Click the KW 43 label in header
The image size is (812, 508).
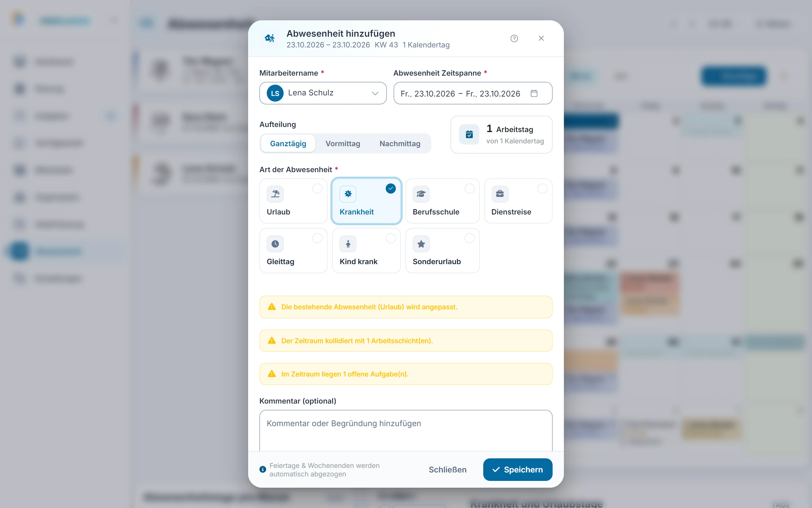[386, 45]
